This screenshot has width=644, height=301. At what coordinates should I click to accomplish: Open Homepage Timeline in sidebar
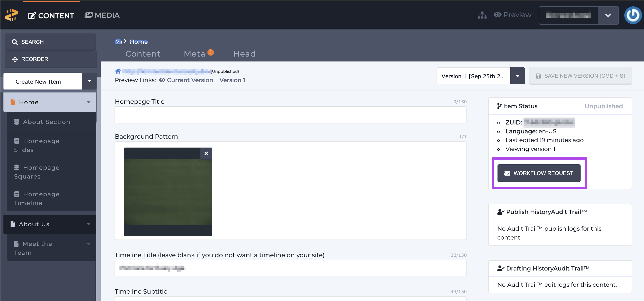point(52,198)
